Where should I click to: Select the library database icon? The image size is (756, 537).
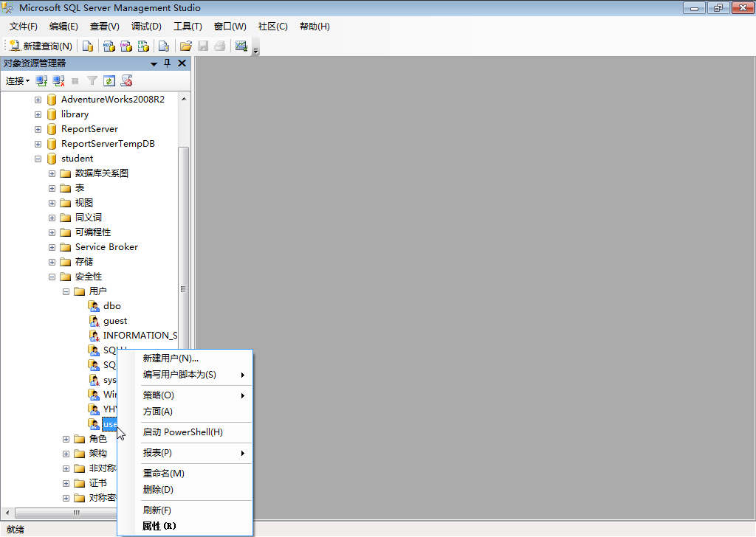52,114
